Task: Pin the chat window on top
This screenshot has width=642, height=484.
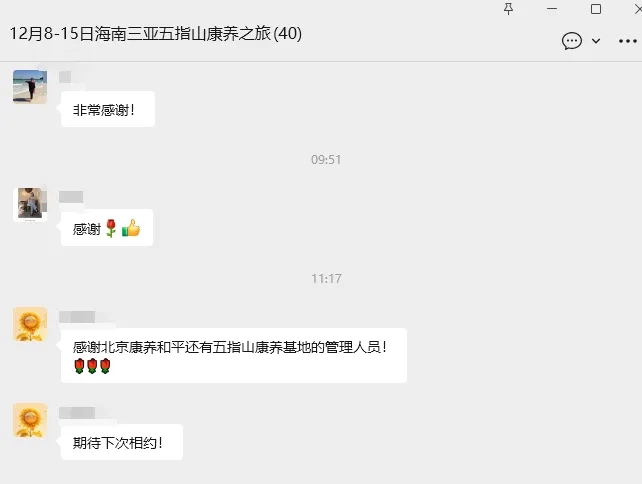Action: point(508,9)
